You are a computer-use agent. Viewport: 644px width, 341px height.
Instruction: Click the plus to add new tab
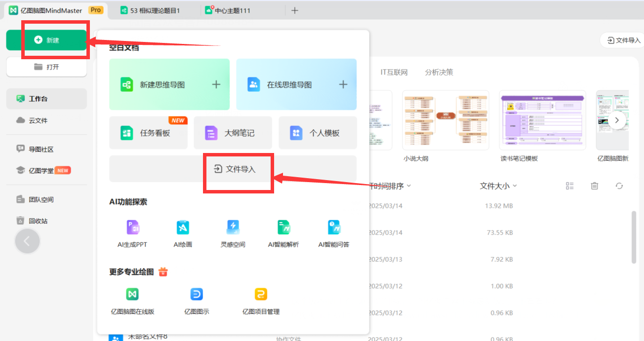(295, 10)
